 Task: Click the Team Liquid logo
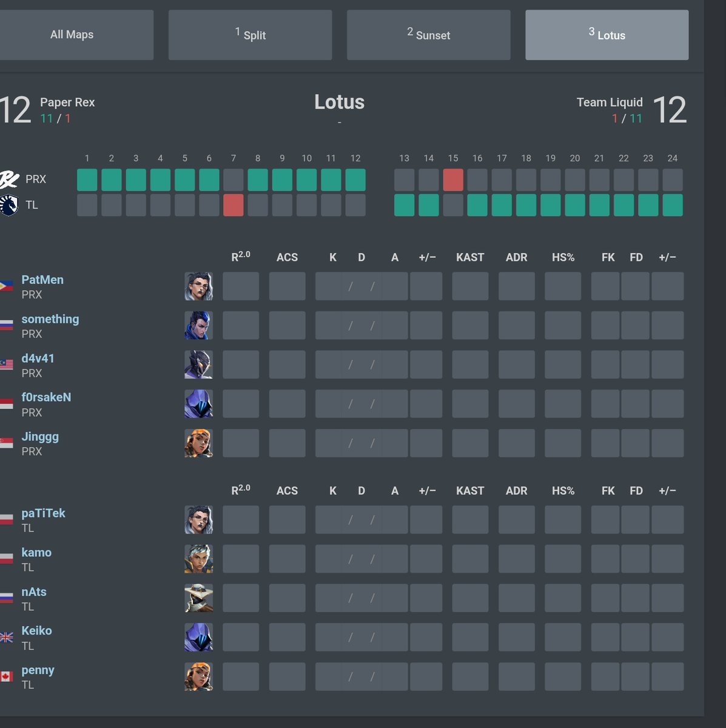click(x=9, y=205)
